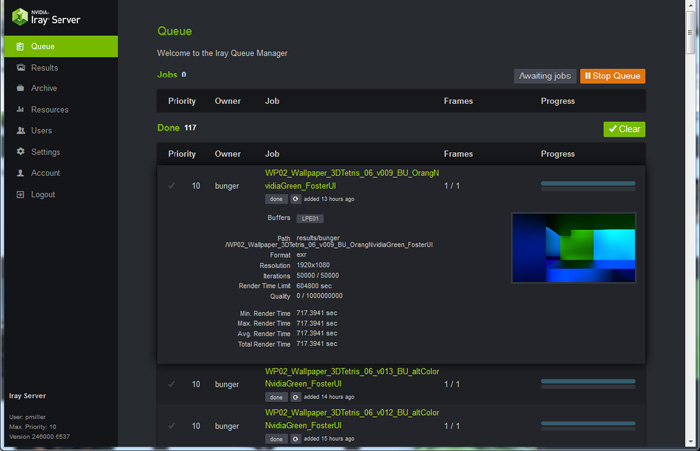Image resolution: width=700 pixels, height=451 pixels.
Task: Open job WP02_Wallpaper_3DTetris_06_v009_BU_OrangNvidiaGreen_FosterUI
Action: pyautogui.click(x=352, y=179)
